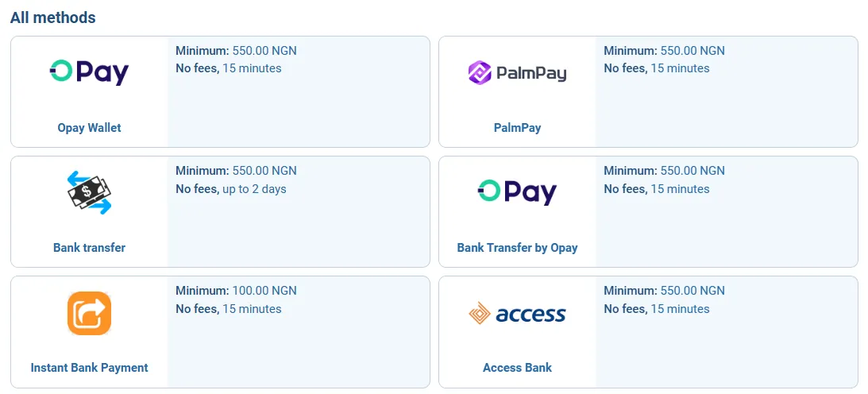The image size is (868, 394).
Task: Click the PalmPay purple logo
Action: pyautogui.click(x=517, y=73)
